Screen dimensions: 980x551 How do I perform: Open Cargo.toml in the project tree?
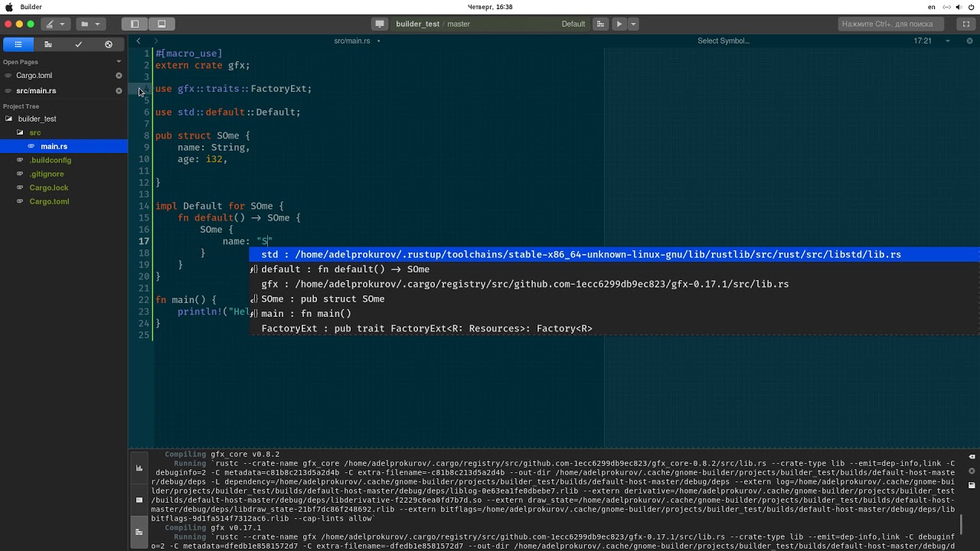point(49,201)
